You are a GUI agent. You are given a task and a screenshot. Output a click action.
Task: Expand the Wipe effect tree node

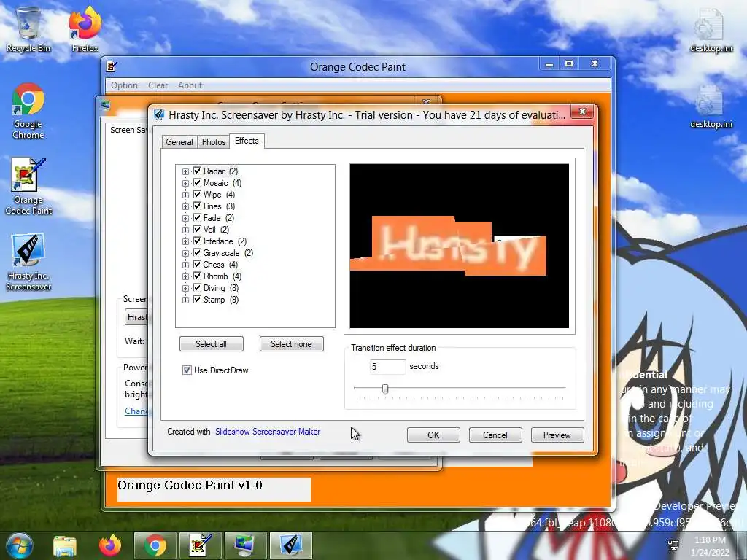click(185, 195)
